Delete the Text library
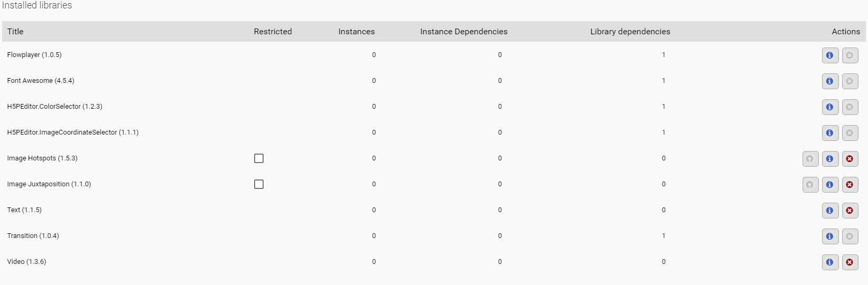This screenshot has height=285, width=868. [x=850, y=211]
